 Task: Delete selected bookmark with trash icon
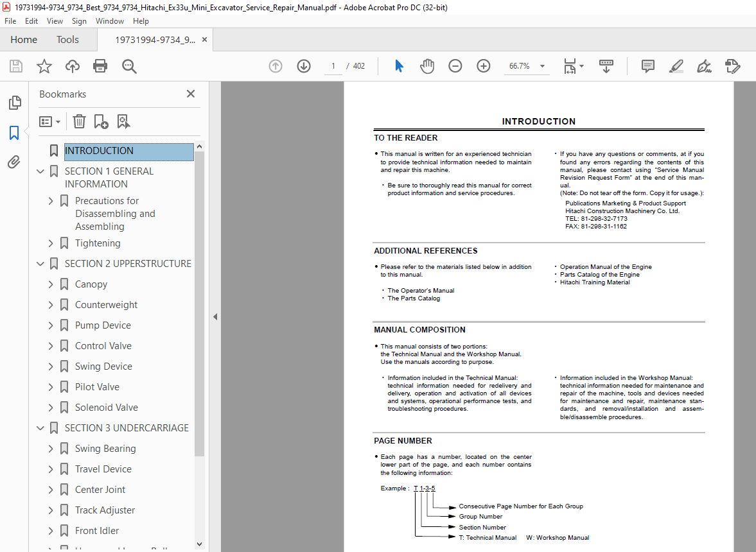(x=79, y=121)
